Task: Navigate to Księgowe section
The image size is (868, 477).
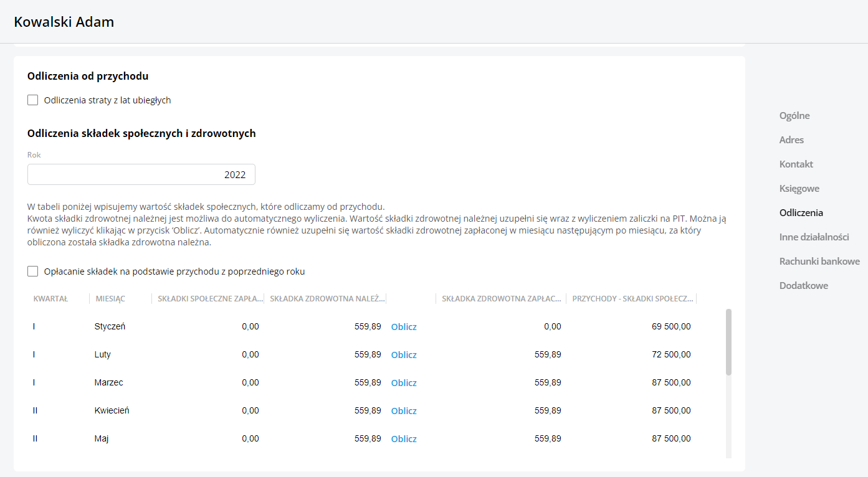Action: tap(799, 189)
